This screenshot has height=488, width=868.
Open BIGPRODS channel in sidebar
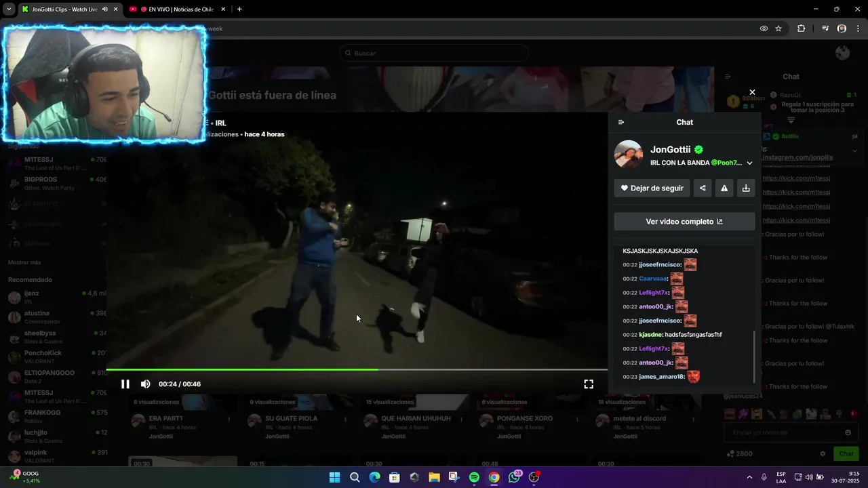(57, 183)
